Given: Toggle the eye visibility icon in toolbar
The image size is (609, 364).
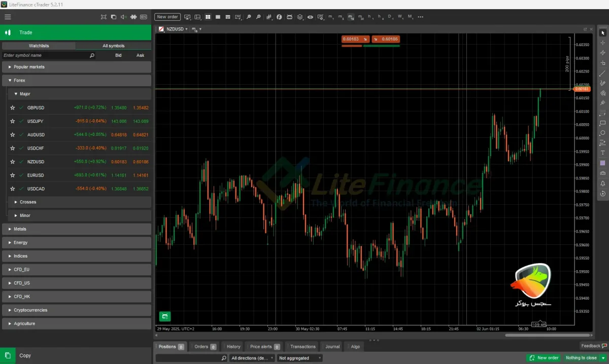Looking at the screenshot, I should point(310,17).
